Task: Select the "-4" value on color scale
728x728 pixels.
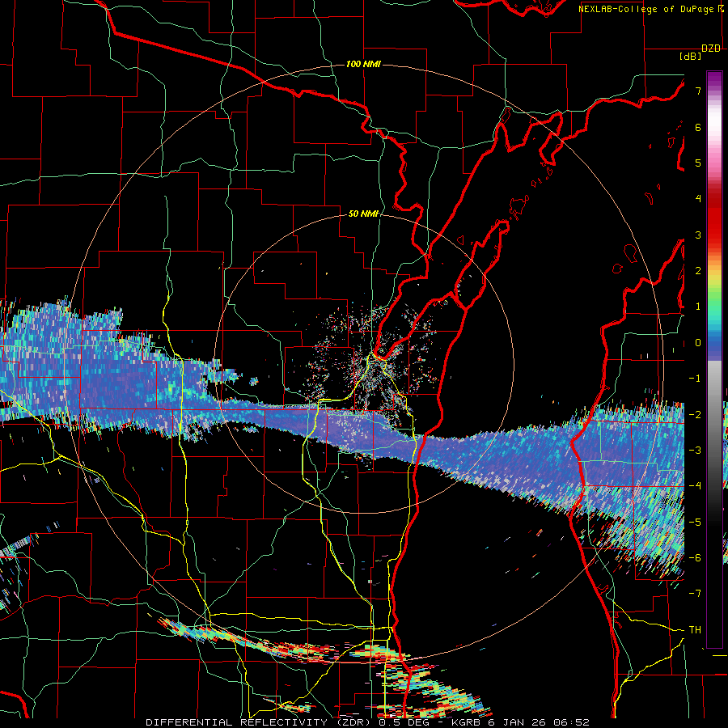Action: (x=695, y=486)
